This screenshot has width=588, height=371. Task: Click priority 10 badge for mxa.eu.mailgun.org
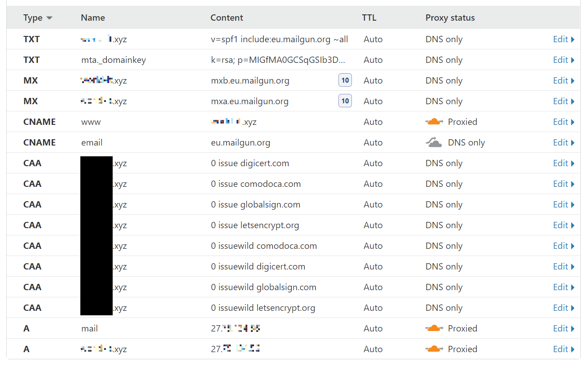click(345, 101)
